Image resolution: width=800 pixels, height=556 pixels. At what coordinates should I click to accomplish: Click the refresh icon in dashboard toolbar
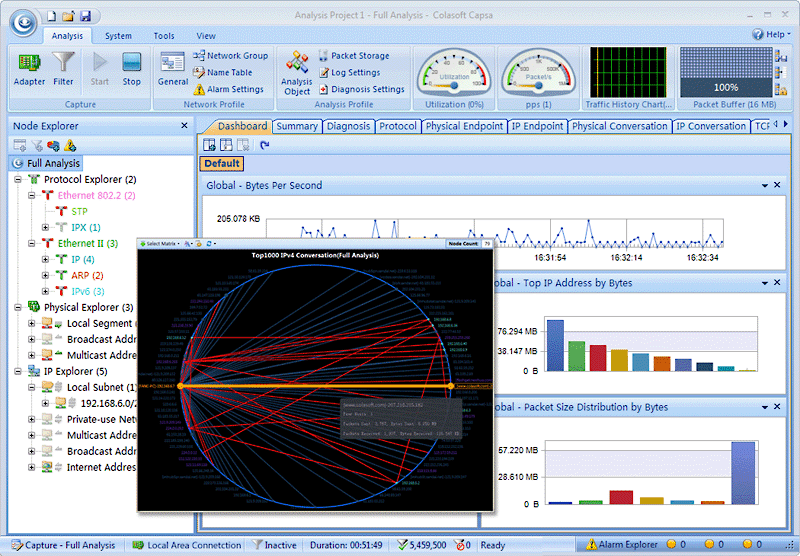[x=265, y=145]
